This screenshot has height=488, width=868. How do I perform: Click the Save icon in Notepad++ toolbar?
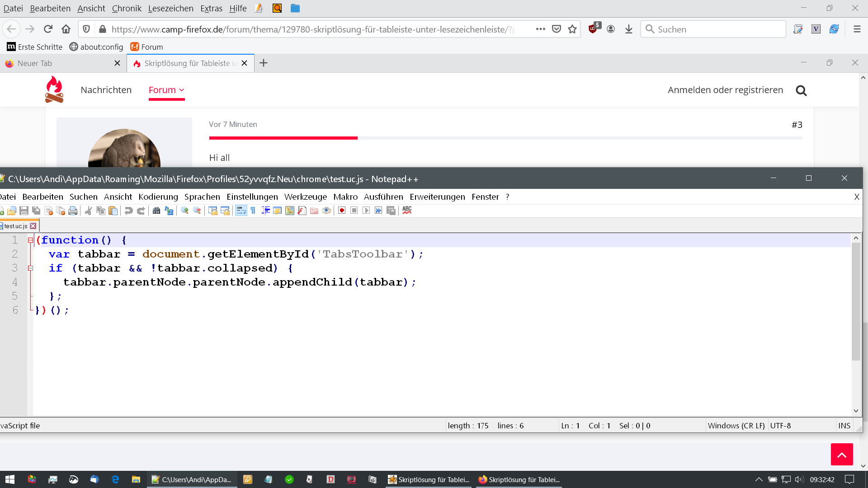[x=24, y=211]
